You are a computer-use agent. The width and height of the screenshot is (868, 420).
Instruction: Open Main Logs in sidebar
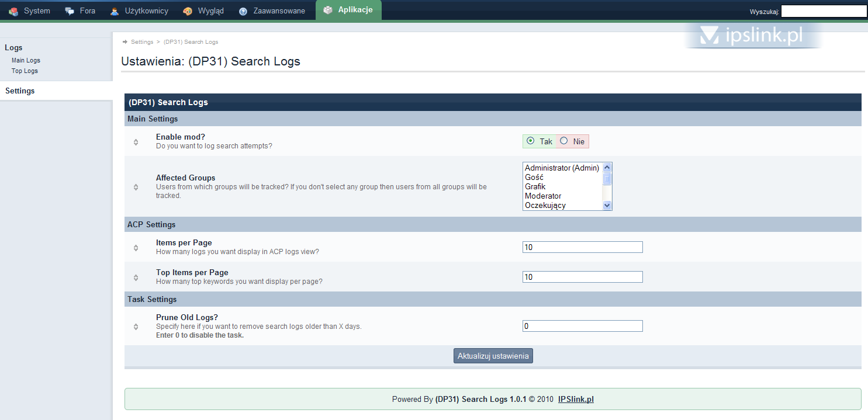[x=26, y=60]
